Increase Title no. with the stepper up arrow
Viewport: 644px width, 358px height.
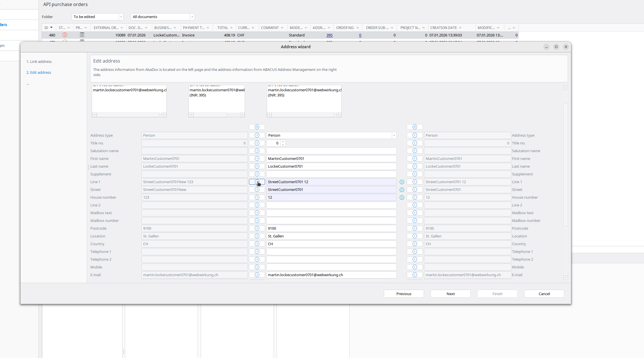(x=283, y=142)
